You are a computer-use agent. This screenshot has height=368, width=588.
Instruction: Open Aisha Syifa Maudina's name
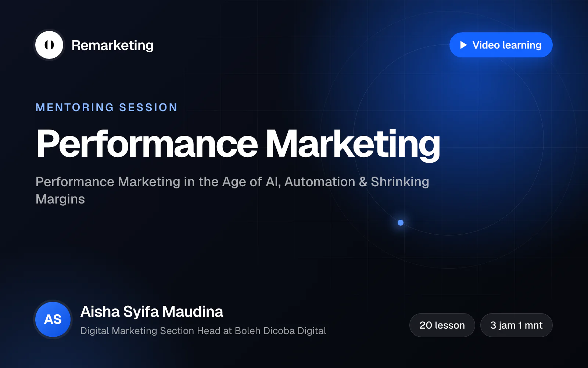(x=152, y=312)
